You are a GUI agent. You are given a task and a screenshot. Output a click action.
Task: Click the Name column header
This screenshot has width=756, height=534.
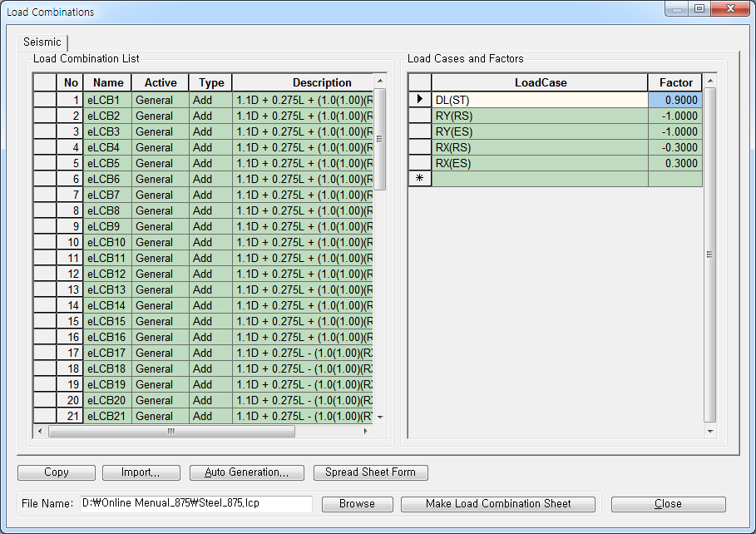click(x=108, y=82)
